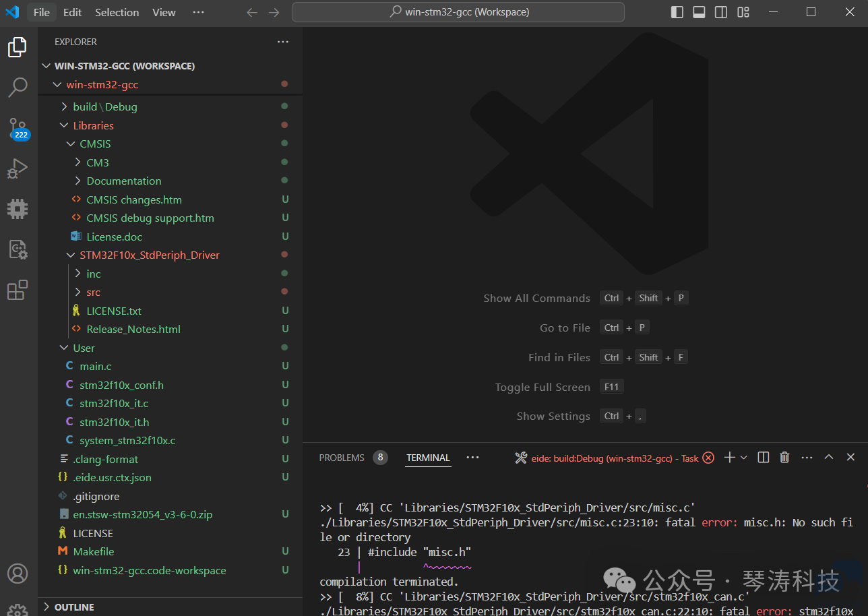868x616 pixels.
Task: Open win-stm32-gcc.code-workspace file
Action: click(x=170, y=570)
